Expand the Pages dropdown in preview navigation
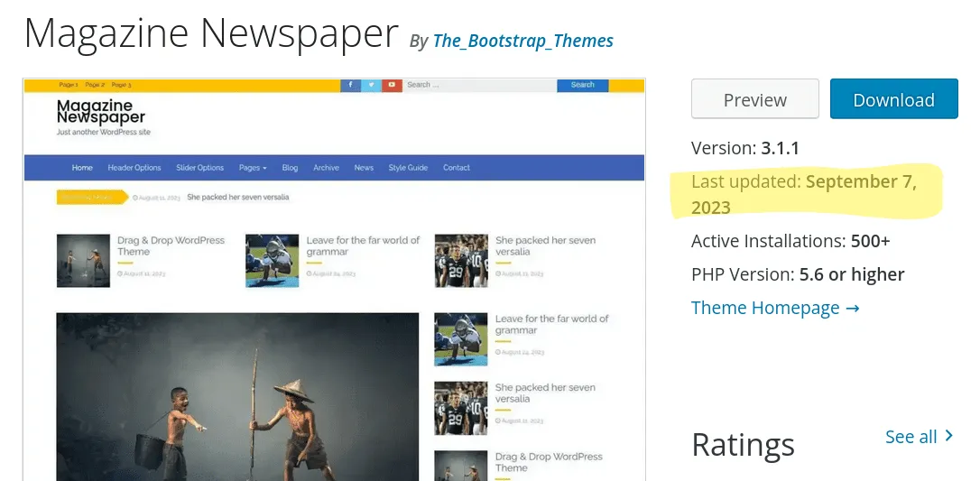The width and height of the screenshot is (980, 481). [253, 168]
